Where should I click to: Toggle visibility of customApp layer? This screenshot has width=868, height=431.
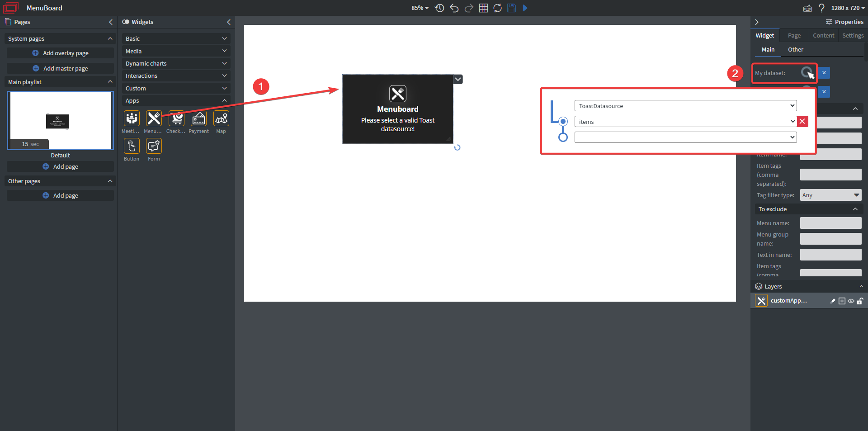851,301
